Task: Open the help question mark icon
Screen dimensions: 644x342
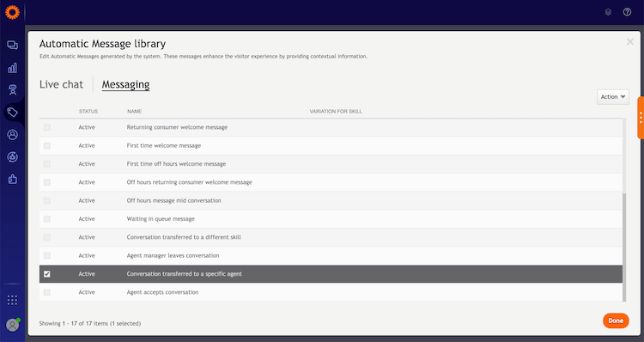Action: pyautogui.click(x=627, y=12)
